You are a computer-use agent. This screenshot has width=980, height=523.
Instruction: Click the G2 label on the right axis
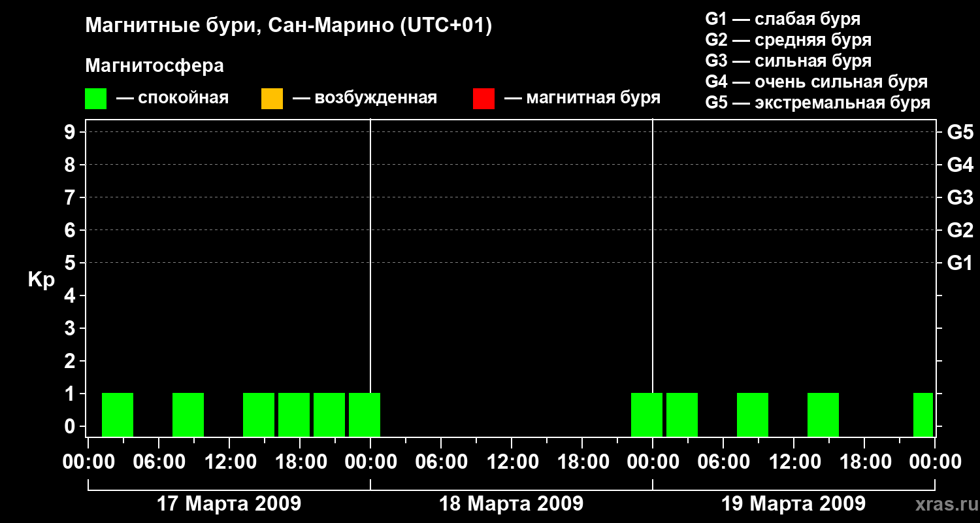pyautogui.click(x=960, y=230)
